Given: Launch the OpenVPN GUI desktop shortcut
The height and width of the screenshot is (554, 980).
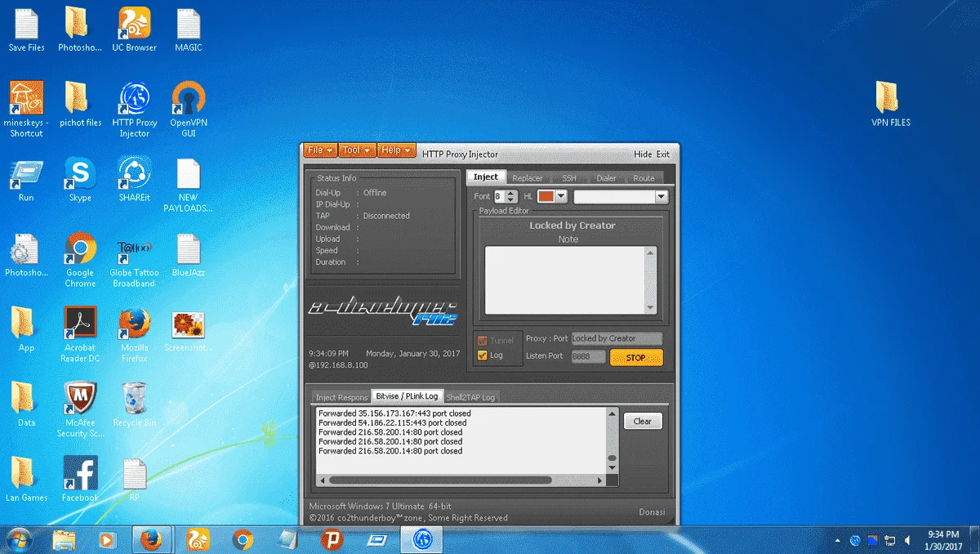Looking at the screenshot, I should click(189, 109).
